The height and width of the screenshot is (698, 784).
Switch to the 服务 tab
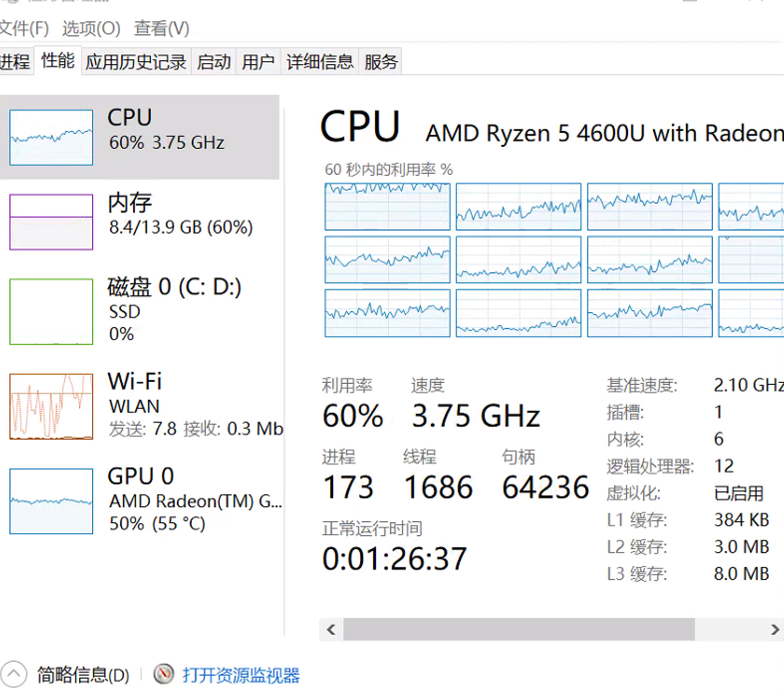point(381,62)
